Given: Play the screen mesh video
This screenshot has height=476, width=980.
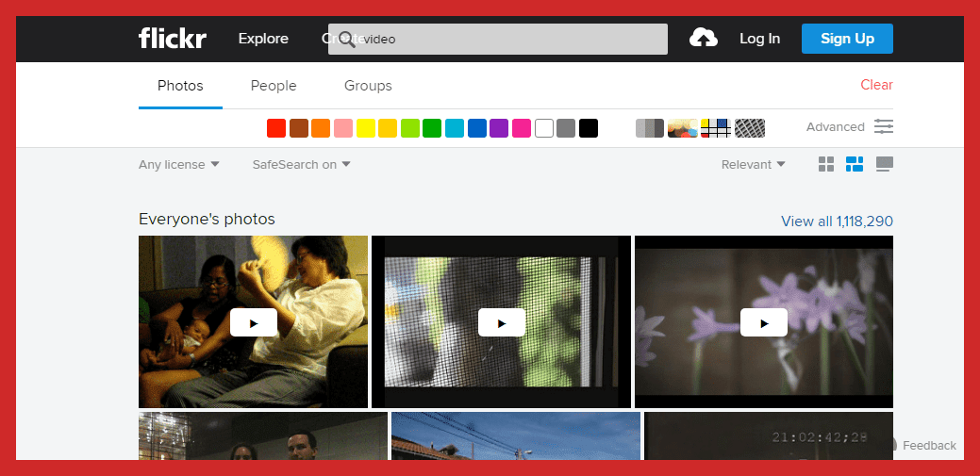Looking at the screenshot, I should (x=501, y=322).
